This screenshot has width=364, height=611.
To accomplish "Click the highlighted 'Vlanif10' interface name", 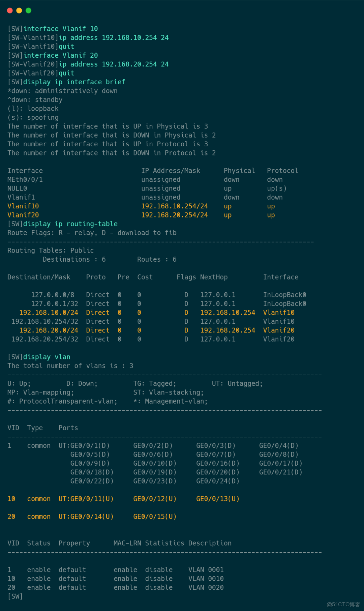I will tap(23, 206).
